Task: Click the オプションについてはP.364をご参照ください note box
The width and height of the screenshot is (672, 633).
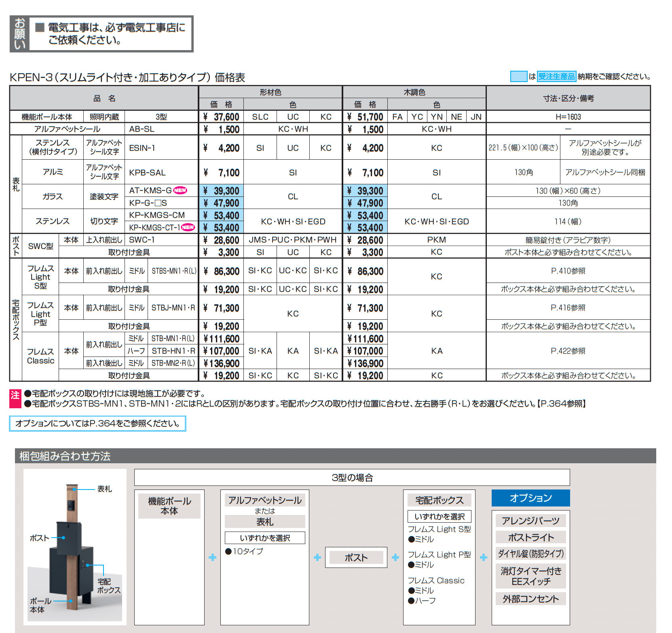Action: point(97,424)
